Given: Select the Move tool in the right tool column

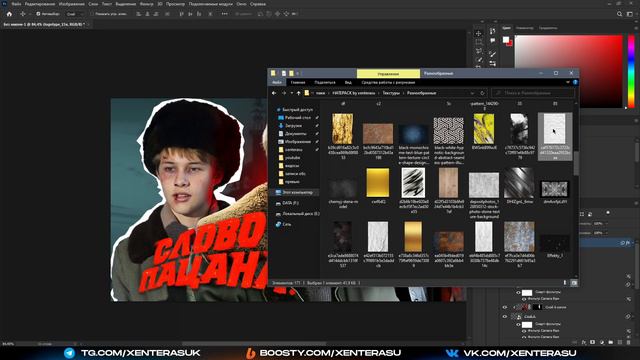Looking at the screenshot, I should (479, 33).
